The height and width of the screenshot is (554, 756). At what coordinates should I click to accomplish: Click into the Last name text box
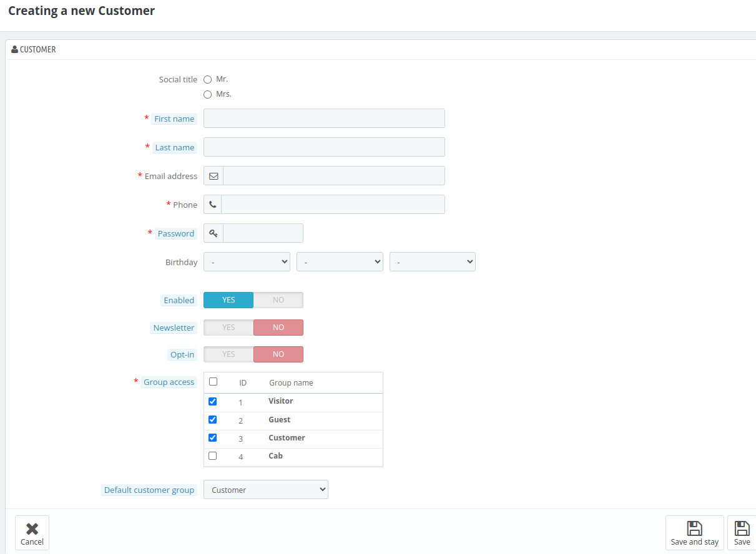point(324,147)
